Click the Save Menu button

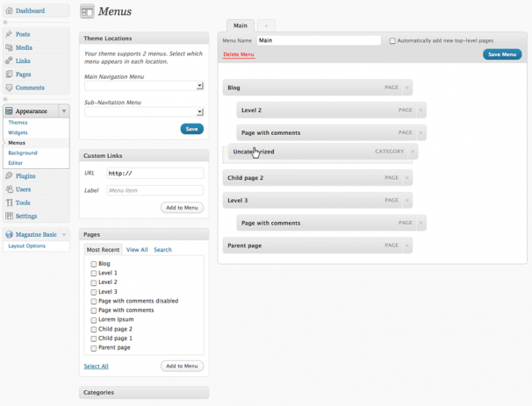click(x=502, y=54)
